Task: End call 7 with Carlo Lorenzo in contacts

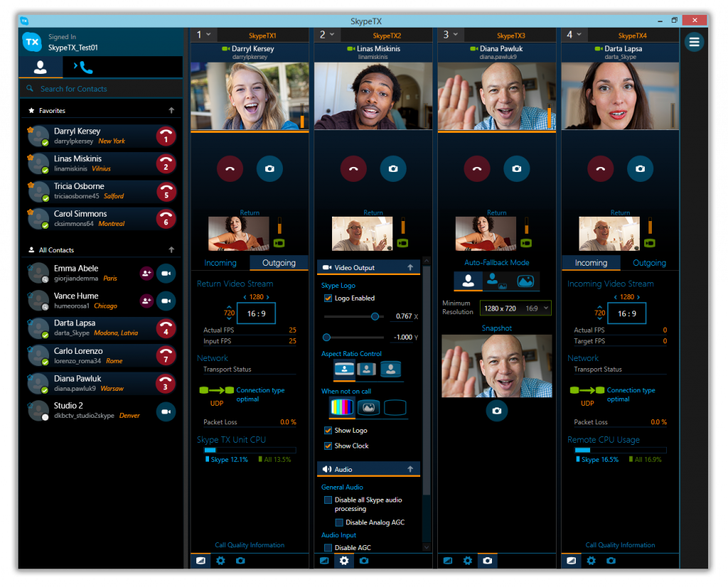Action: point(166,356)
